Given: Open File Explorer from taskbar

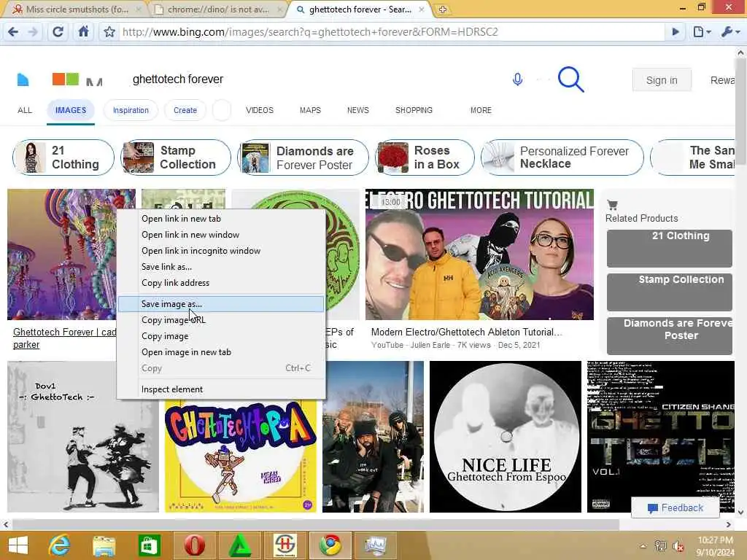Looking at the screenshot, I should (104, 545).
